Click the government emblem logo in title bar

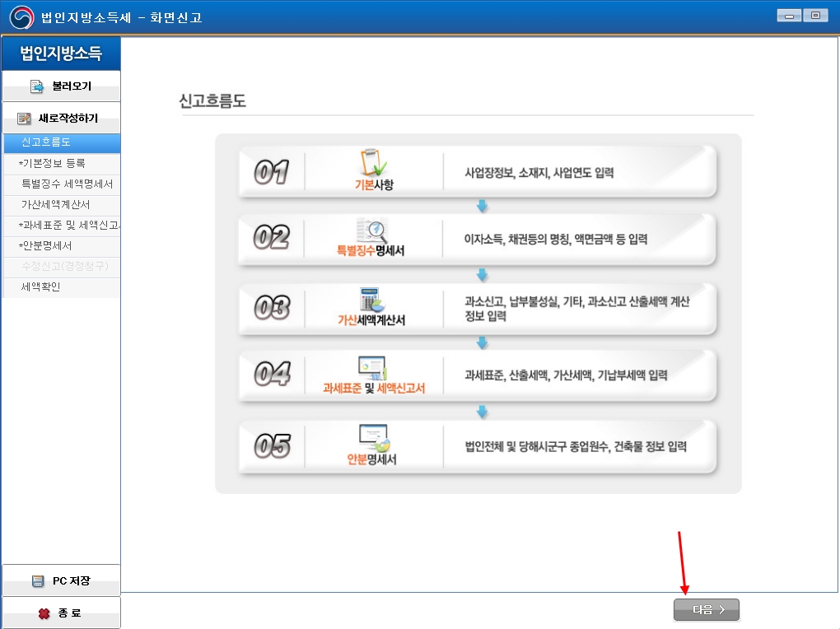point(21,17)
